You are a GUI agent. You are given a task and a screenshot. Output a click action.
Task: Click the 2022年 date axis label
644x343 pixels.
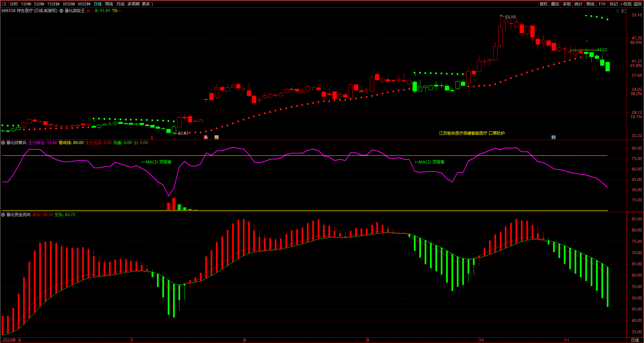pos(9,340)
